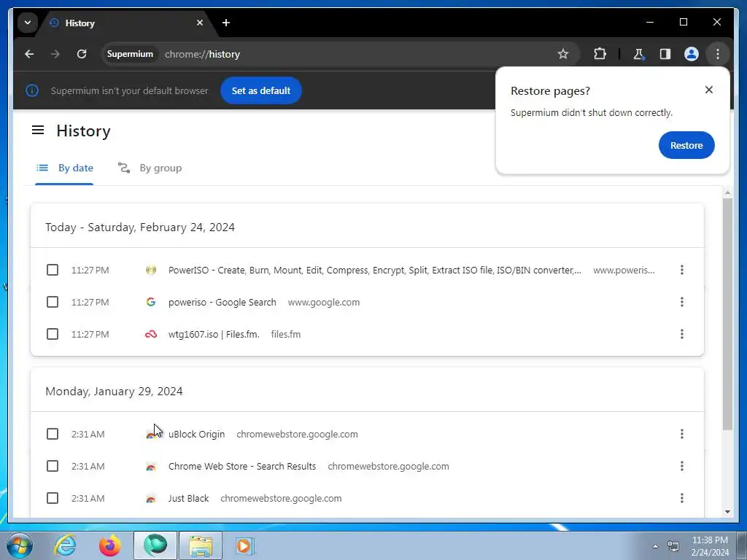Open the History hamburger sidebar menu

38,130
